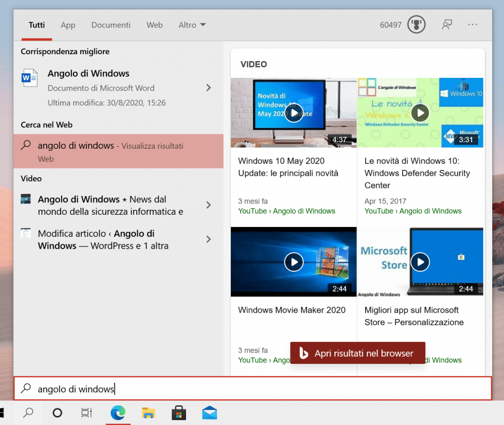Open Microsoft Store from the taskbar

point(179,413)
